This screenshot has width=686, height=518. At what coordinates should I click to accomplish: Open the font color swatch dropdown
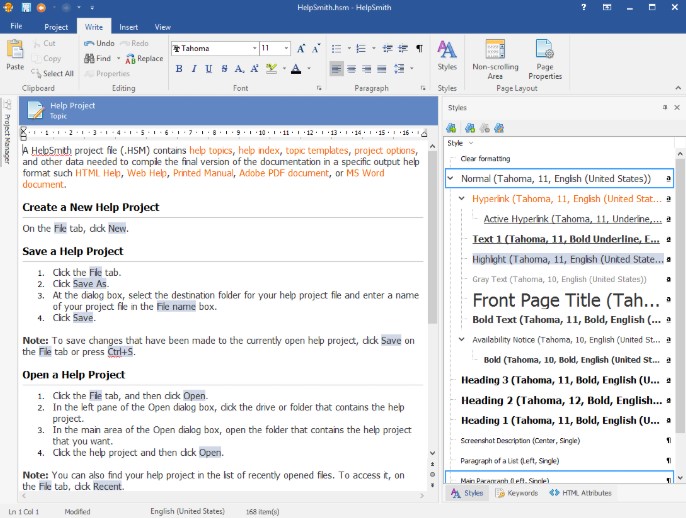coord(308,69)
